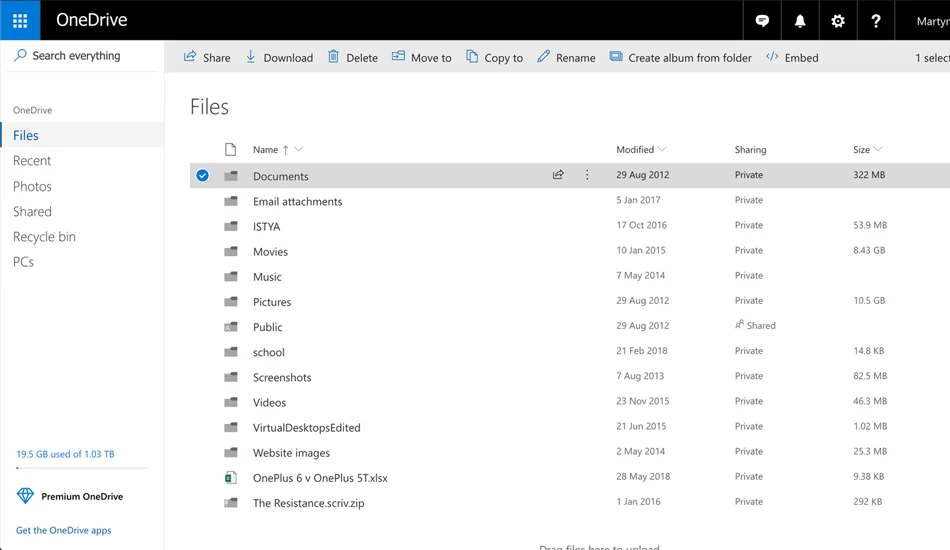950x550 pixels.
Task: Click the zip icon of The Resistance.scriv.zip
Action: [x=230, y=503]
